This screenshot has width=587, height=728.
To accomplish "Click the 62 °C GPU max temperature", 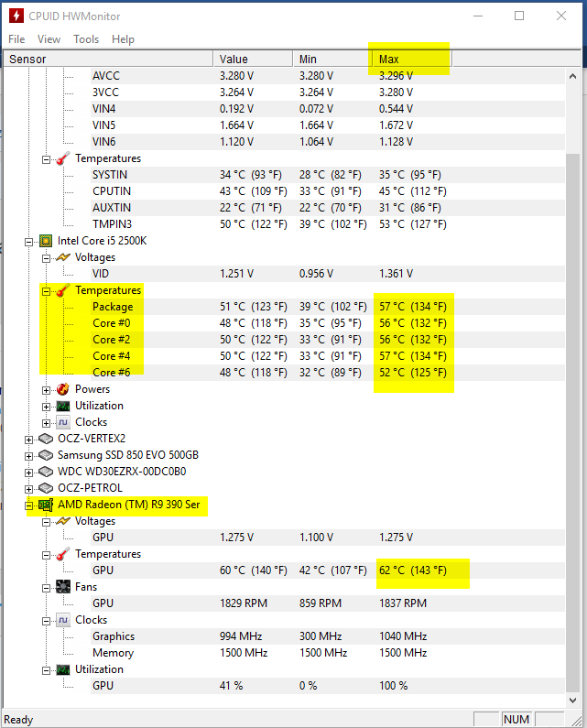I will [413, 570].
